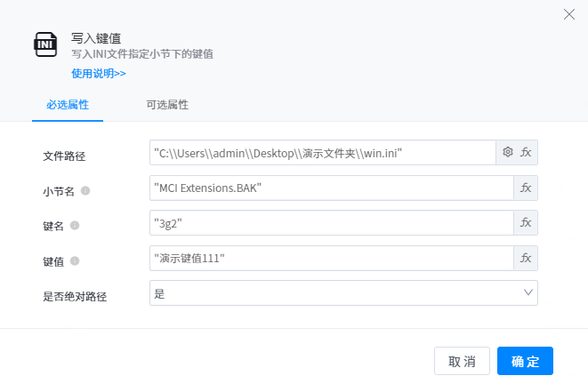Screen dimensions: 588x392
Task: Click info dot next to 小节名
Action: tap(85, 190)
